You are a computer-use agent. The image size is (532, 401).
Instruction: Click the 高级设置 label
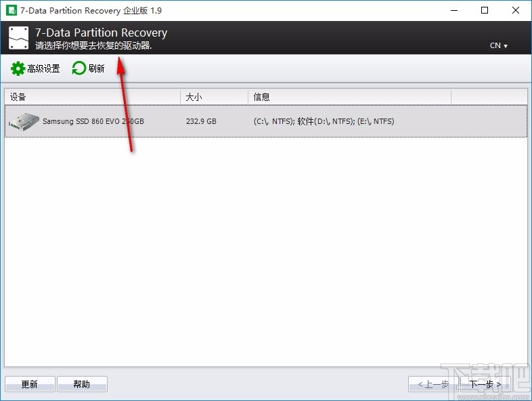click(43, 68)
